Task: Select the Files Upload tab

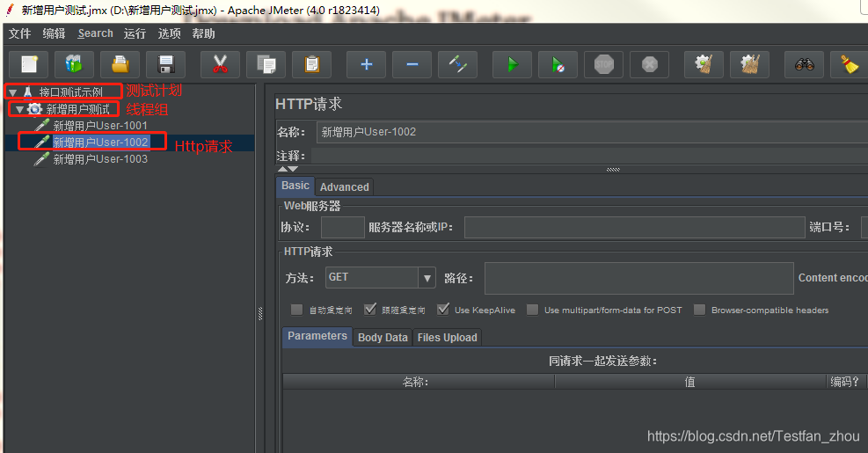Action: coord(448,338)
